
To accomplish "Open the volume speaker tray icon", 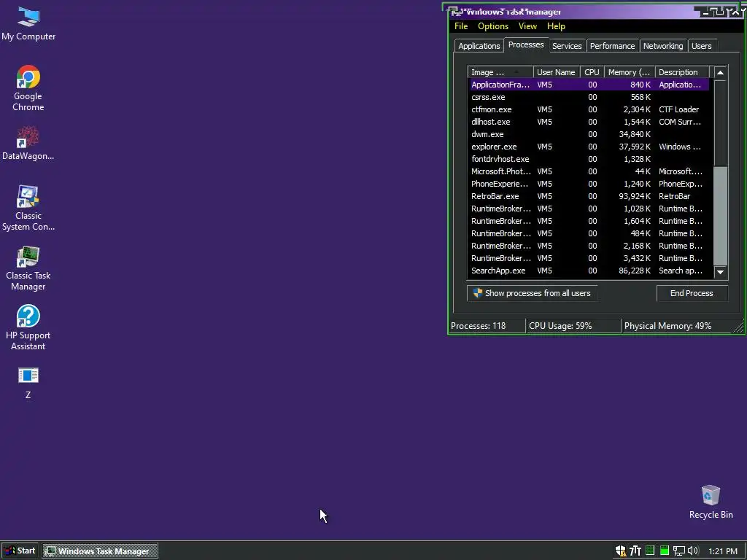I will pyautogui.click(x=693, y=551).
